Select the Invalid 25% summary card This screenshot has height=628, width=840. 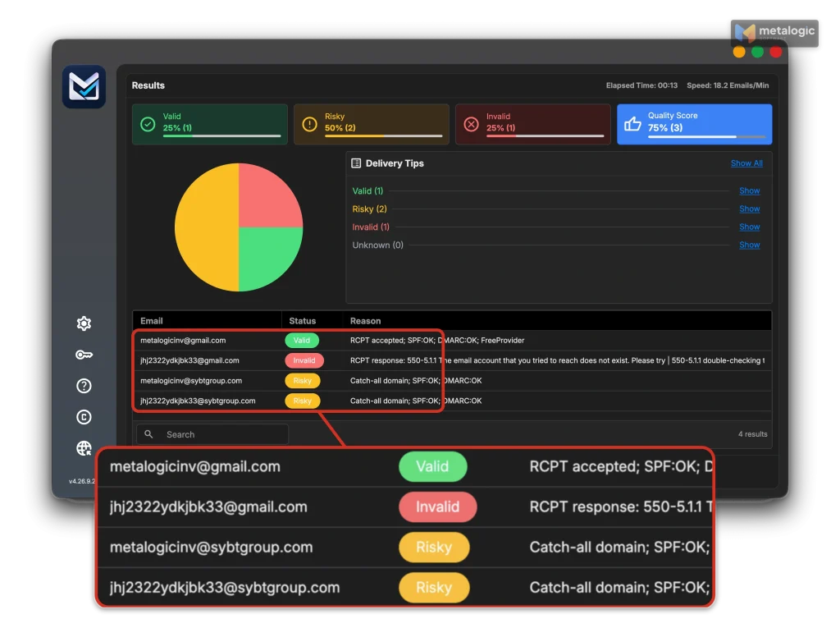[x=533, y=125]
